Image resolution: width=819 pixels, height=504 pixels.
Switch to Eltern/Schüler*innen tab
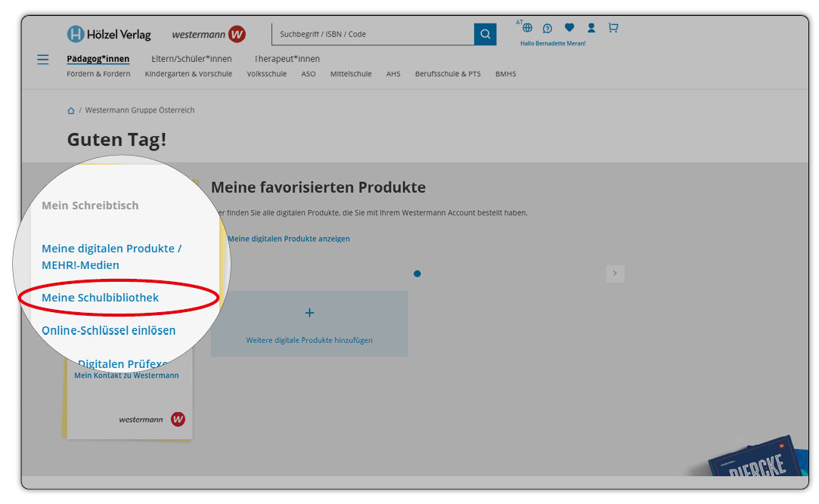191,59
